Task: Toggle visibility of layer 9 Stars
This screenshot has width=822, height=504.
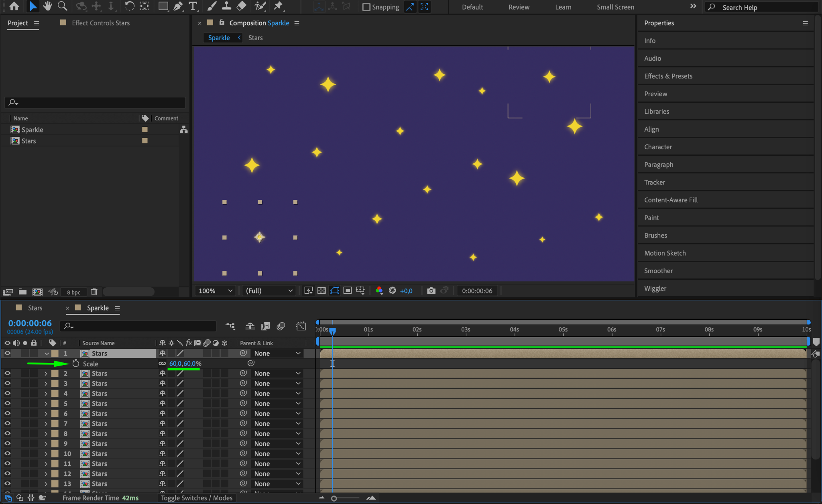Action: [7, 443]
